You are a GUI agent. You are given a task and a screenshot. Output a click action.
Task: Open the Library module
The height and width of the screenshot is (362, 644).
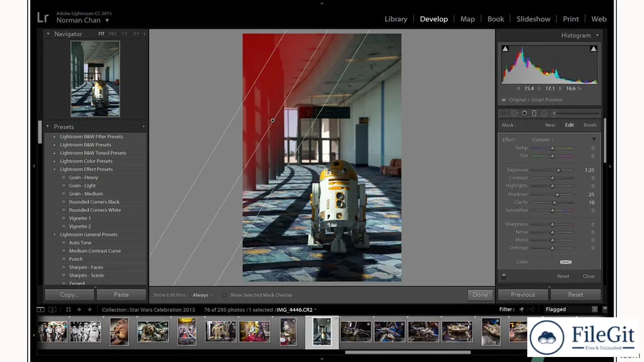click(x=396, y=19)
